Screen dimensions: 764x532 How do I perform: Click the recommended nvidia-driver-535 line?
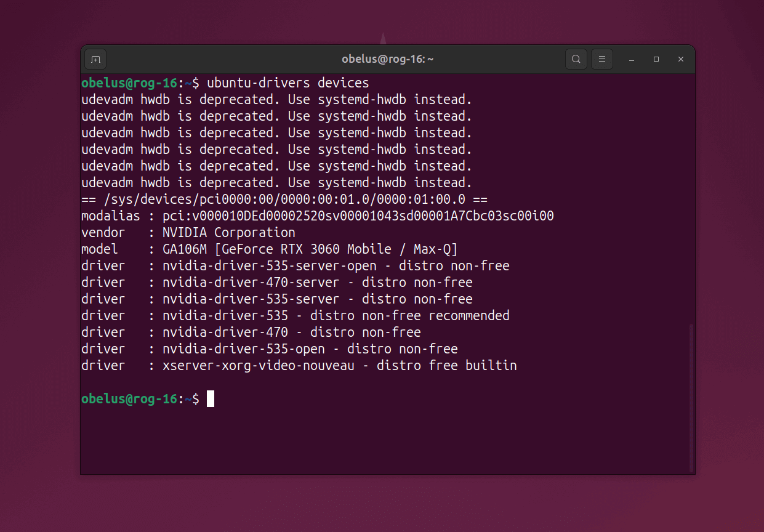click(296, 315)
